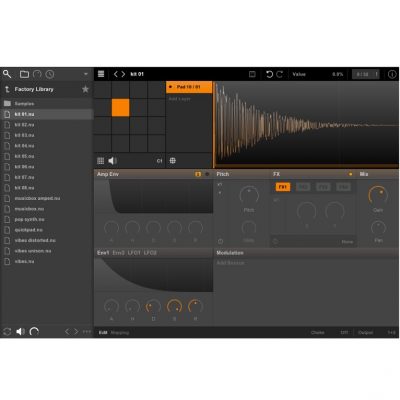
Task: Adjust the Gain knob in Mix
Action: pos(378,196)
